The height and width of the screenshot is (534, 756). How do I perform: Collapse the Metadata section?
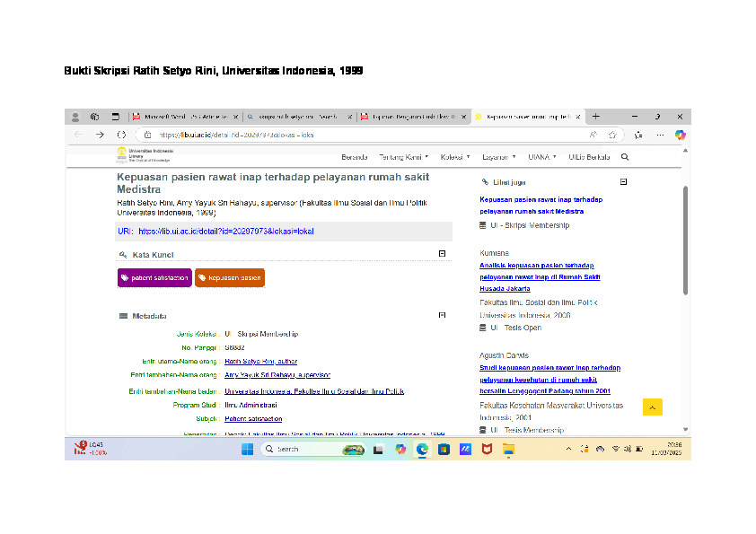coord(442,315)
